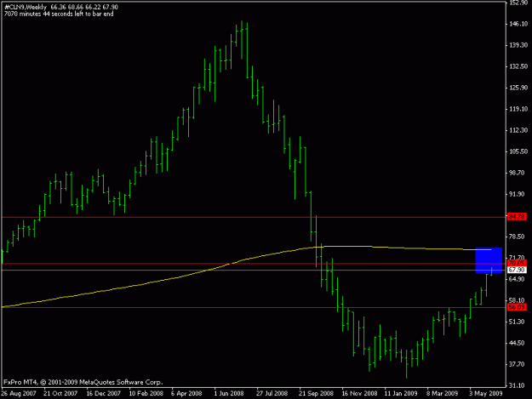The width and height of the screenshot is (532, 399).
Task: Click the red 84.78 price level label
Action: 517,216
